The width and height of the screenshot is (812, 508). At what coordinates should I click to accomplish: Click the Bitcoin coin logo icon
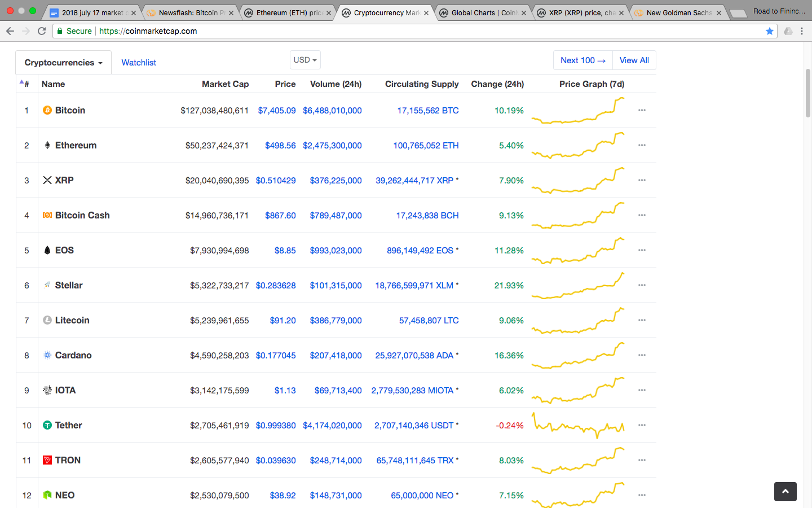tap(47, 110)
